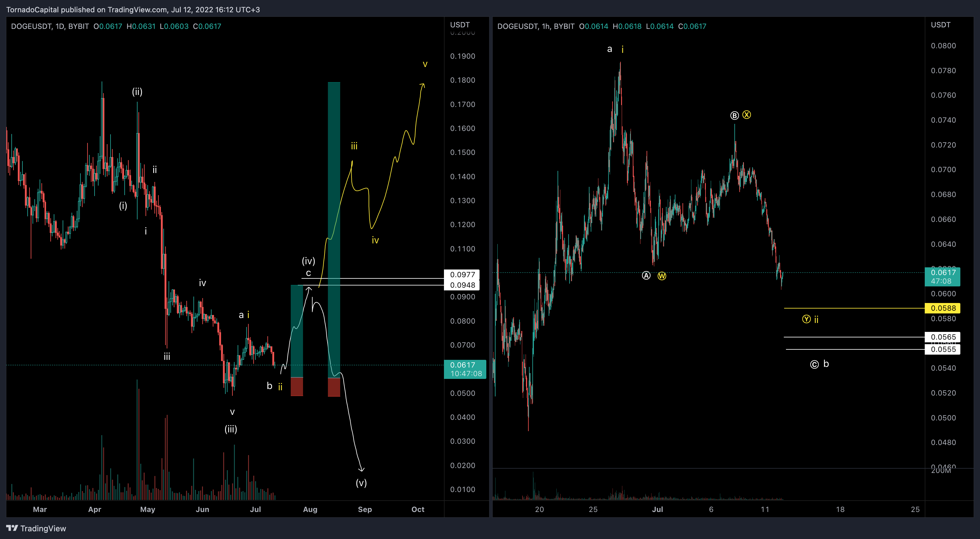Screen dimensions: 980x539
Task: Click the 0.0617 countdown label 10:47:08 on daily axis
Action: [x=465, y=369]
